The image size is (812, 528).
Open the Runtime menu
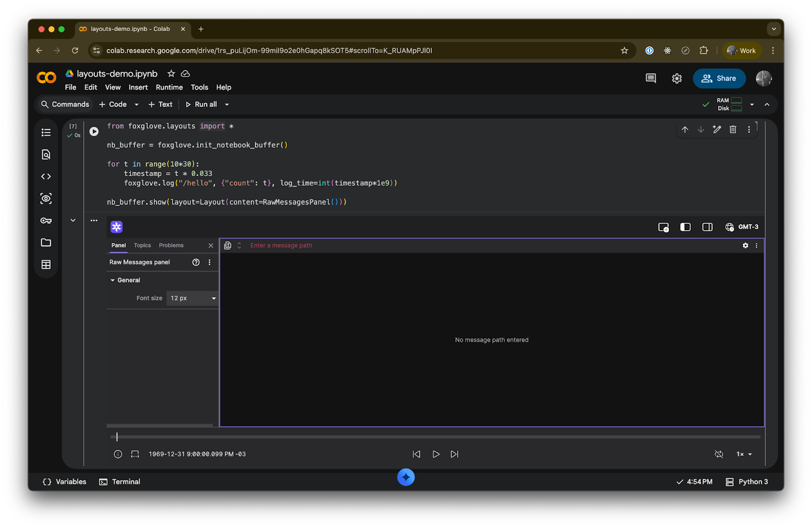pyautogui.click(x=169, y=87)
